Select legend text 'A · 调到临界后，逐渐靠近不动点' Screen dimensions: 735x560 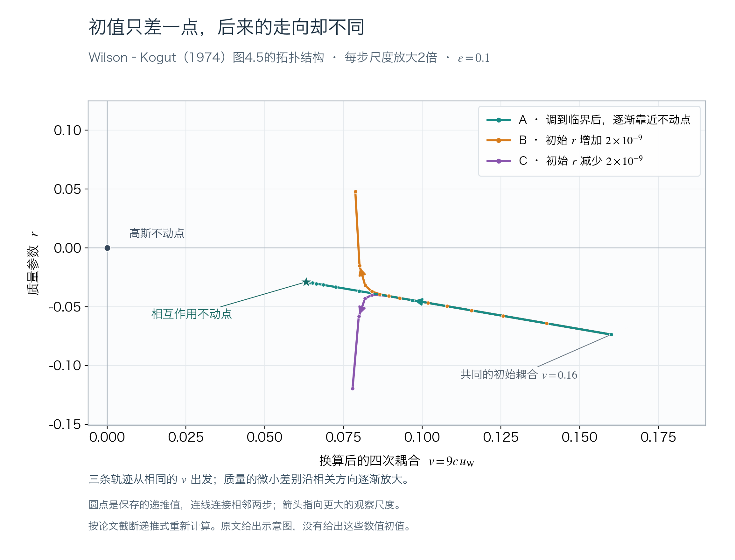[x=604, y=120]
